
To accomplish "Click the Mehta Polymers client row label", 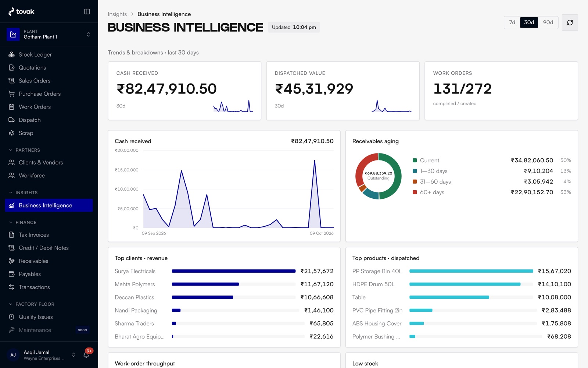I will point(135,284).
